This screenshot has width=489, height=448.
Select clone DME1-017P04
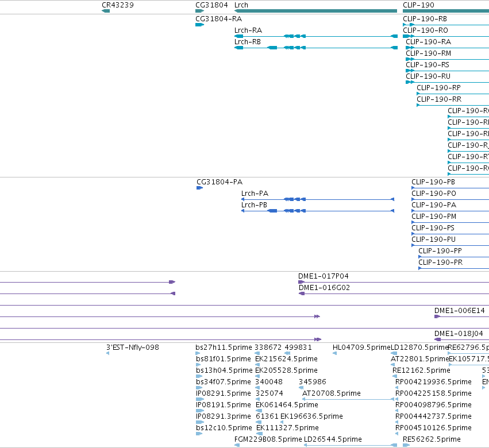click(x=324, y=276)
